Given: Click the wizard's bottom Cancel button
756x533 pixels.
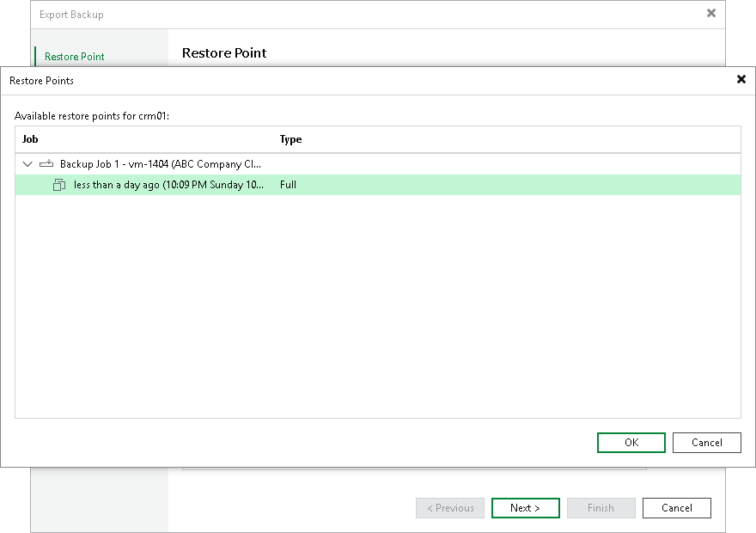Looking at the screenshot, I should click(676, 507).
